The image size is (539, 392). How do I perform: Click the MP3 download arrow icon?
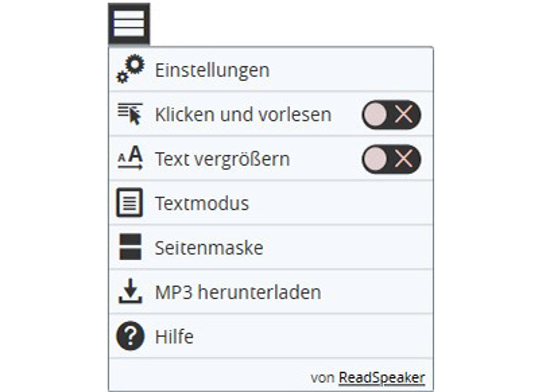(130, 291)
